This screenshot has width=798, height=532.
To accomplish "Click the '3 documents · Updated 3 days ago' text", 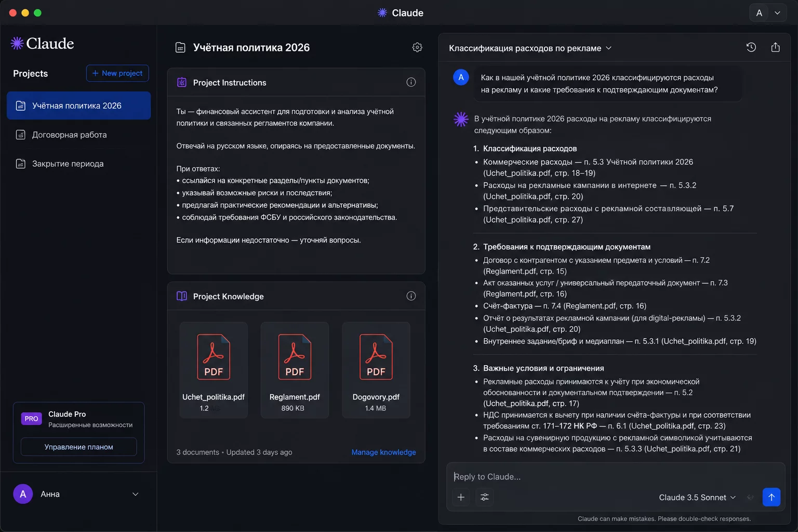I will [234, 452].
